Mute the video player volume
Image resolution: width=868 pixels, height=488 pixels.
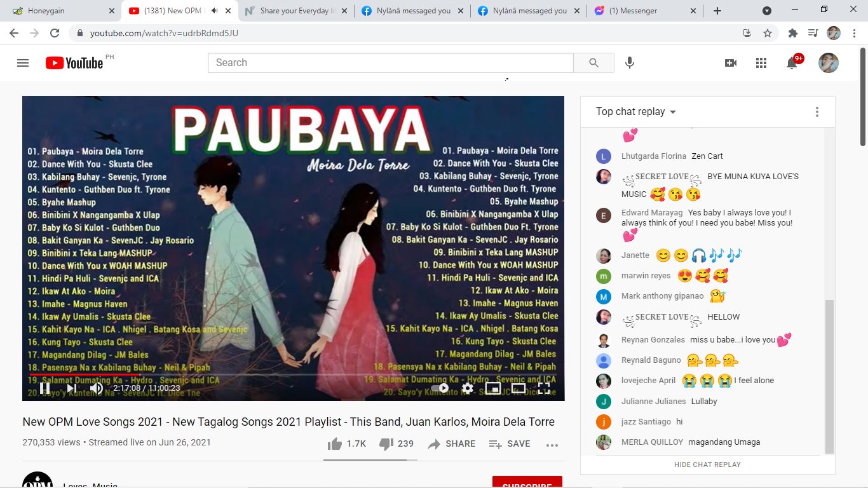click(97, 388)
